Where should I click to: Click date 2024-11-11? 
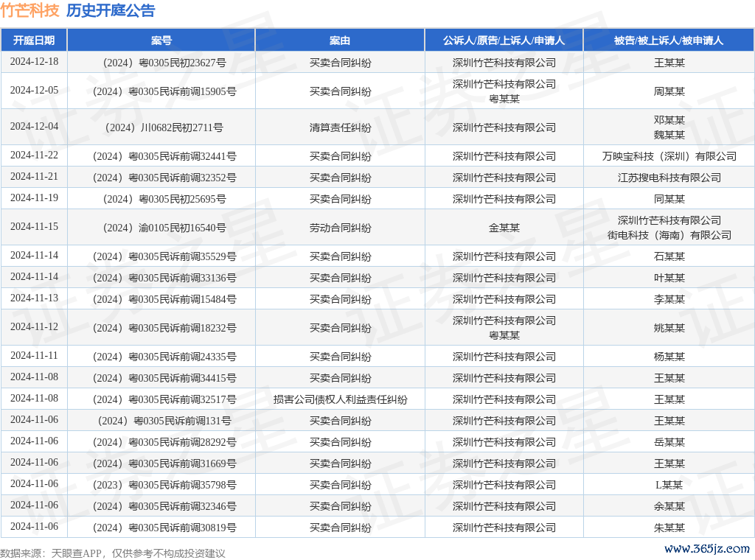coord(34,356)
